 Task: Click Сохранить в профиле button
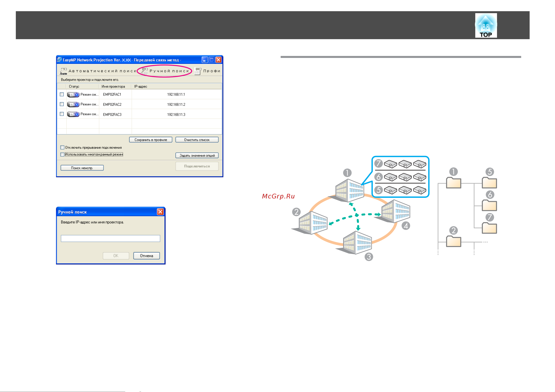151,140
